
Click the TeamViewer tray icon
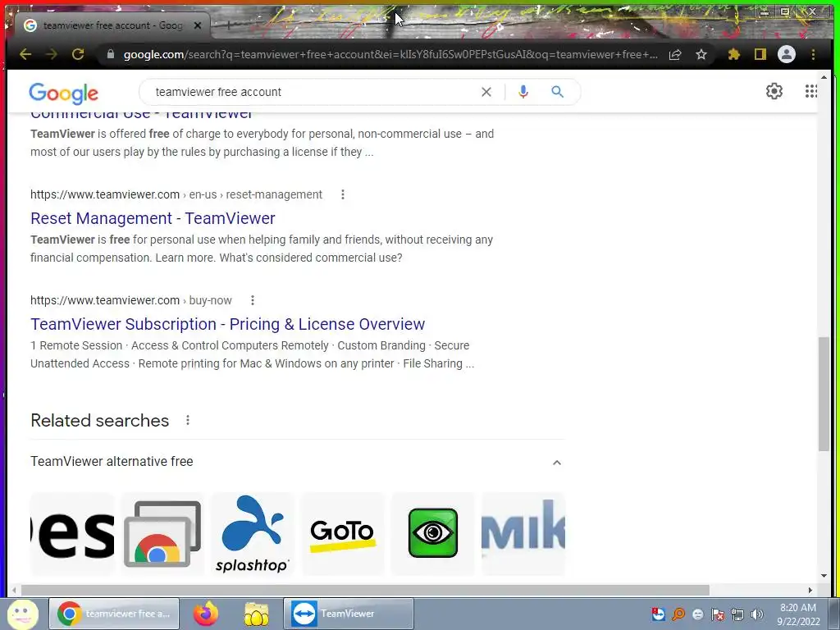tap(659, 614)
